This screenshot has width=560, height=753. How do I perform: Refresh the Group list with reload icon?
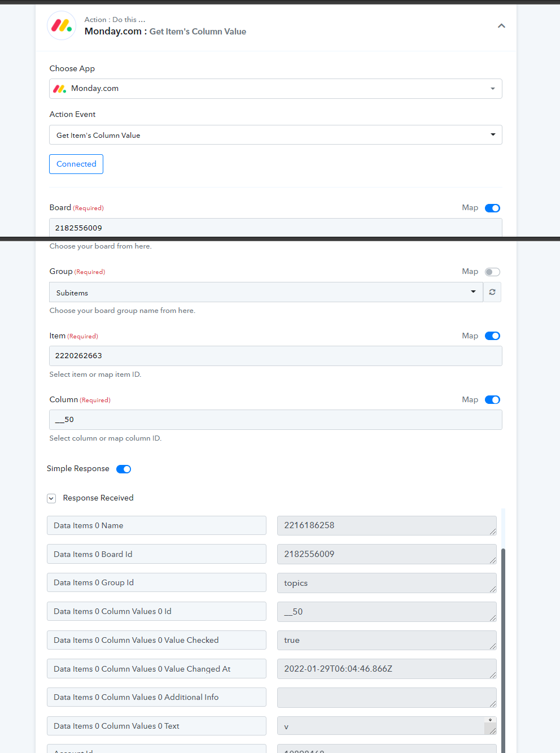[x=492, y=292]
